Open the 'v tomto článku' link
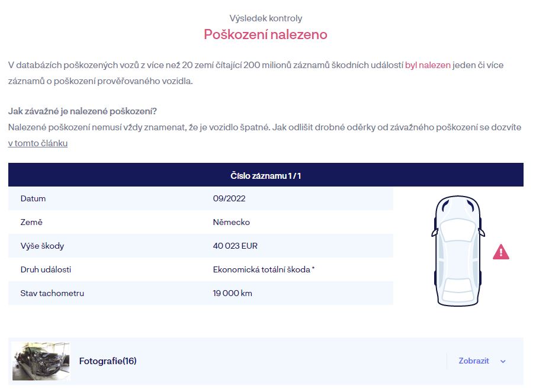The image size is (536, 392). point(37,143)
